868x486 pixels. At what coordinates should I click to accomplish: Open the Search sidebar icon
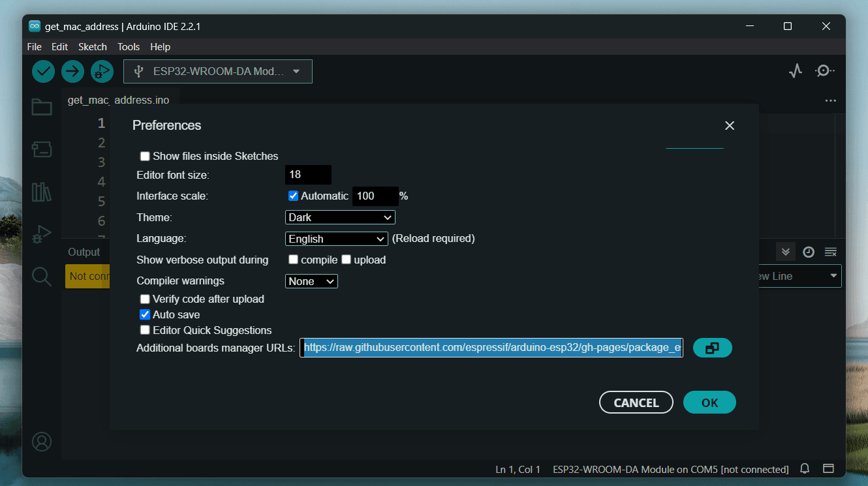pyautogui.click(x=42, y=277)
